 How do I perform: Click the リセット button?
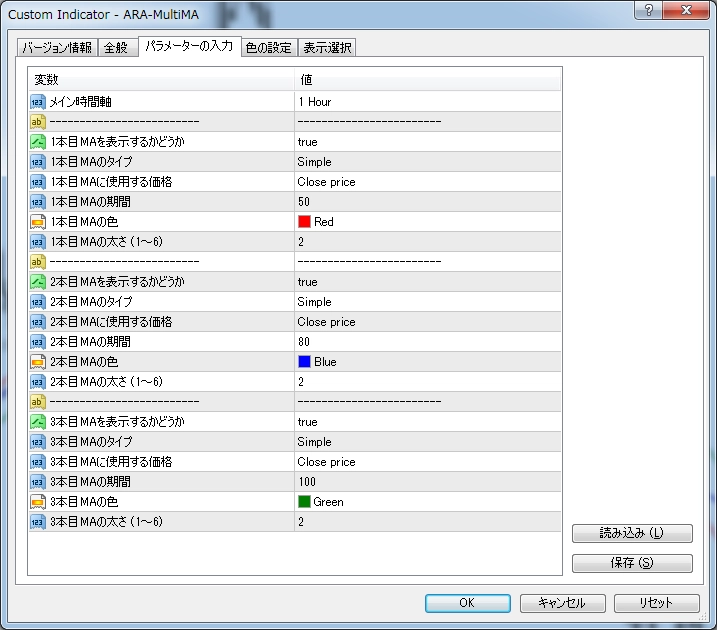pos(656,603)
